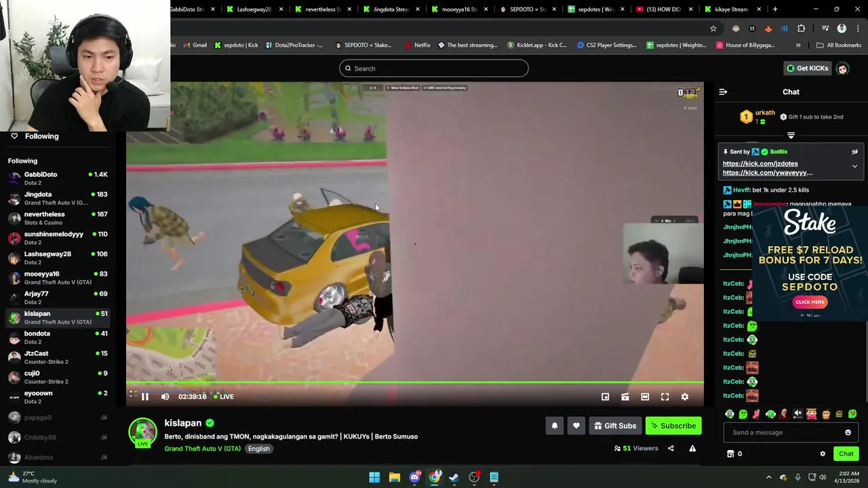Screen dimensions: 868x488
Task: Open the Chrome three-dot menu
Action: pyautogui.click(x=857, y=28)
